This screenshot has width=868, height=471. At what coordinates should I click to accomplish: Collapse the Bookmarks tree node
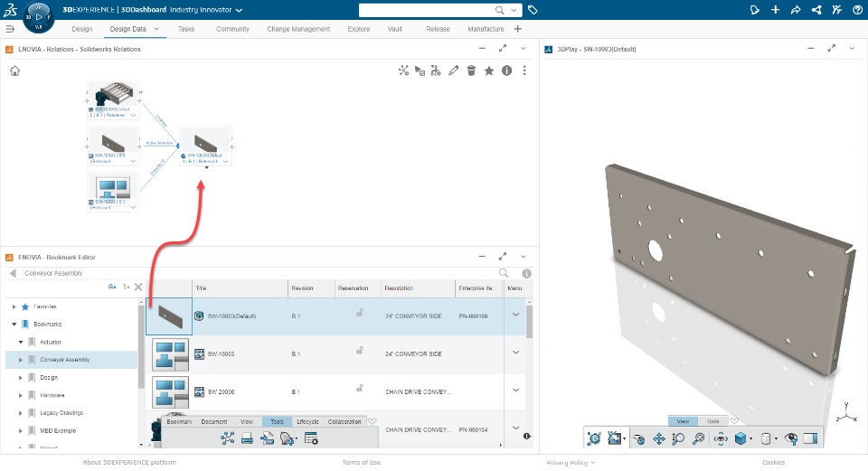point(14,325)
